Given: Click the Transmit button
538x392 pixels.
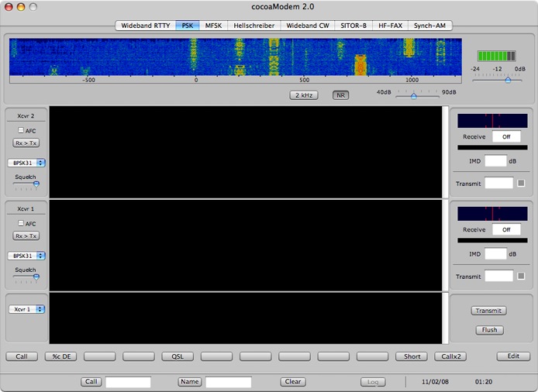Looking at the screenshot, I should click(488, 311).
